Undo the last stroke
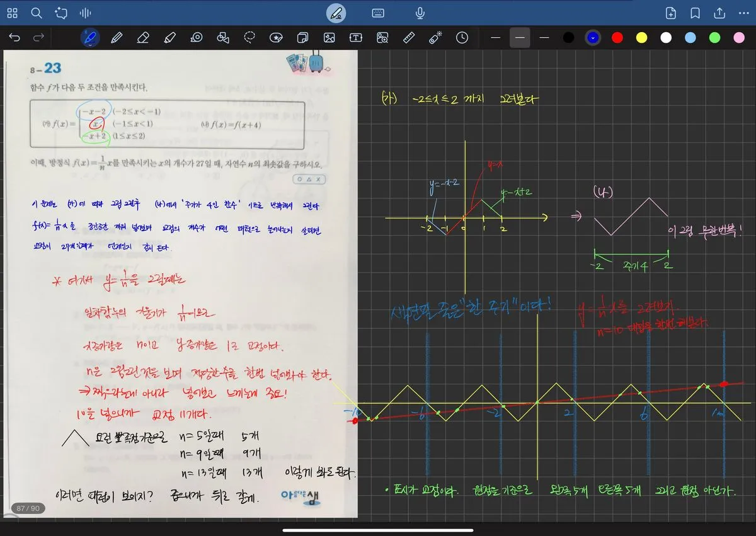This screenshot has height=536, width=756. tap(14, 38)
